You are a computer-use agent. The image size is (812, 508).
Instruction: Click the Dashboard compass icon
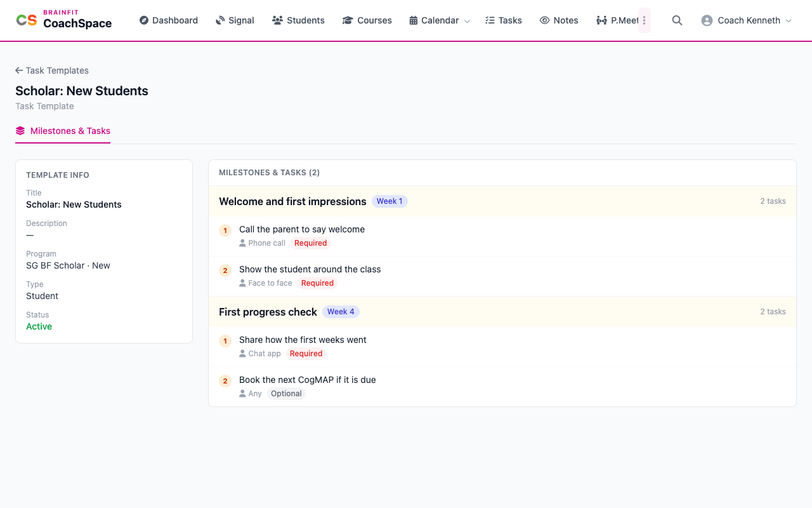coord(144,20)
